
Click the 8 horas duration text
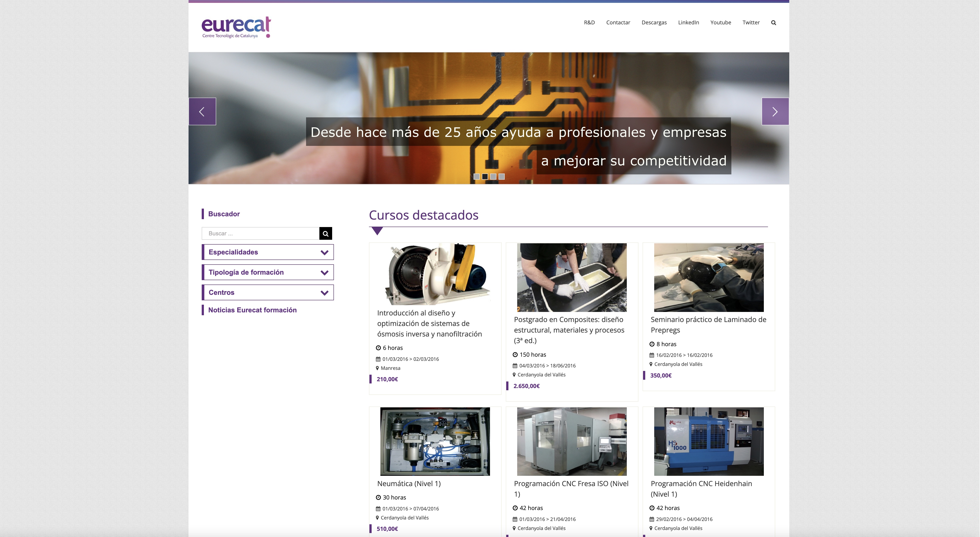click(x=666, y=344)
